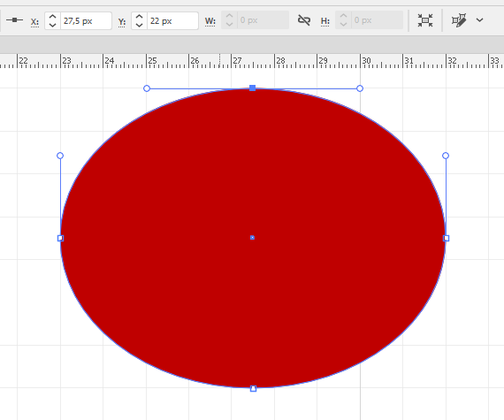This screenshot has width=504, height=420.
Task: Click the W: width label
Action: pyautogui.click(x=210, y=21)
